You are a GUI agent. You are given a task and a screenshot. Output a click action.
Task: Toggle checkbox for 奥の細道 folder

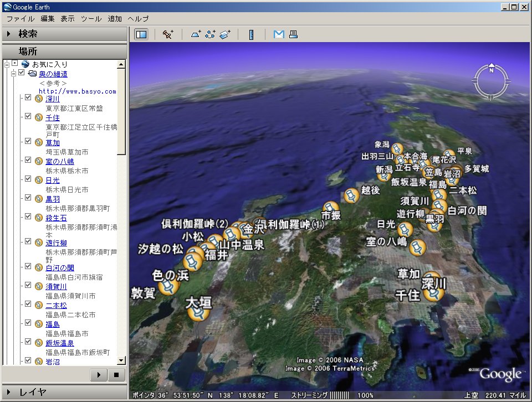(22, 73)
